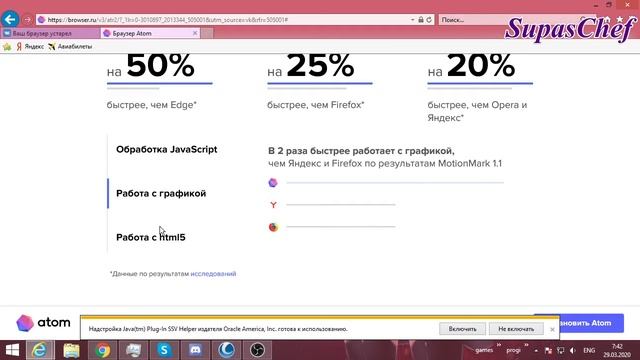This screenshot has height=360, width=640.
Task: Open File Explorer from the taskbar
Action: (x=71, y=350)
